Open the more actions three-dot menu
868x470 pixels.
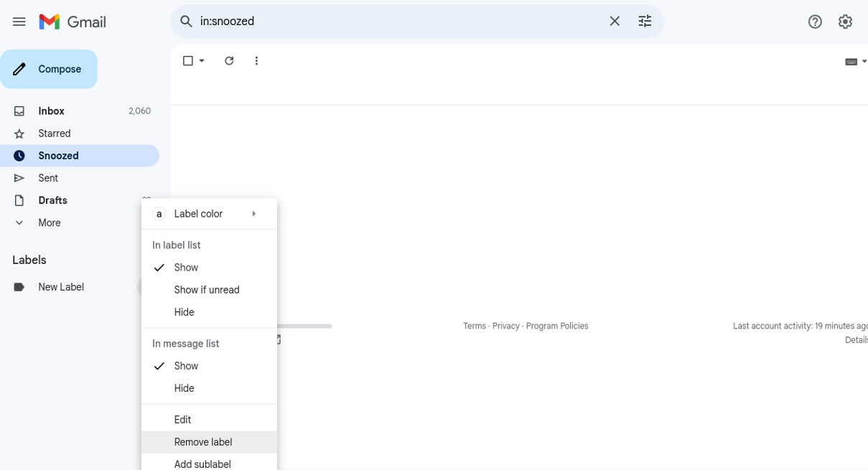(256, 60)
